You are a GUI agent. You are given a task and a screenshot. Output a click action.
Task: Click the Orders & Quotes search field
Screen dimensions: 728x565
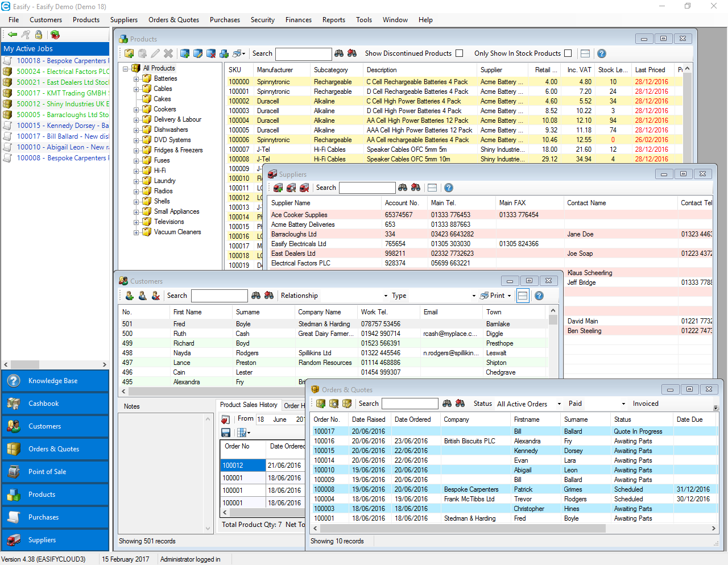tap(409, 404)
